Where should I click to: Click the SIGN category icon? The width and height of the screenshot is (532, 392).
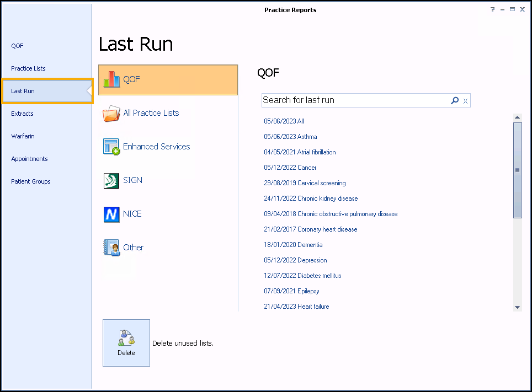pyautogui.click(x=111, y=181)
